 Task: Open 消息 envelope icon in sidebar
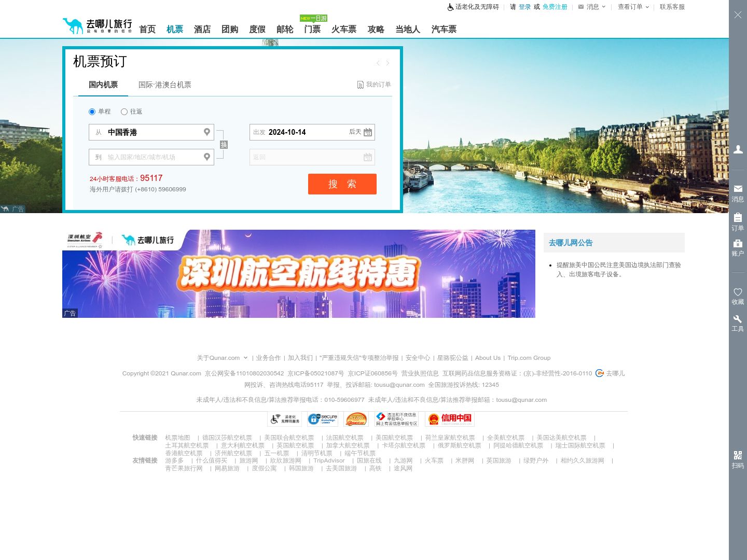click(738, 189)
